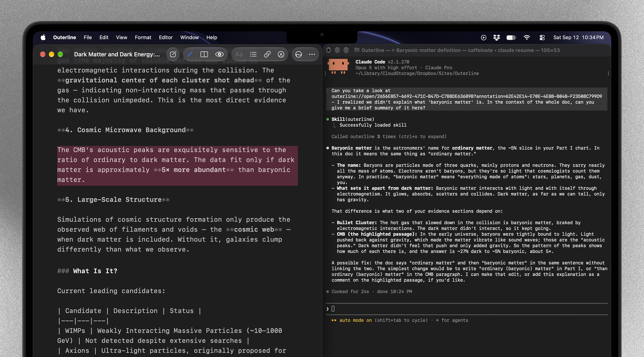Click the battery status icon
This screenshot has width=644, height=357.
[x=511, y=37]
